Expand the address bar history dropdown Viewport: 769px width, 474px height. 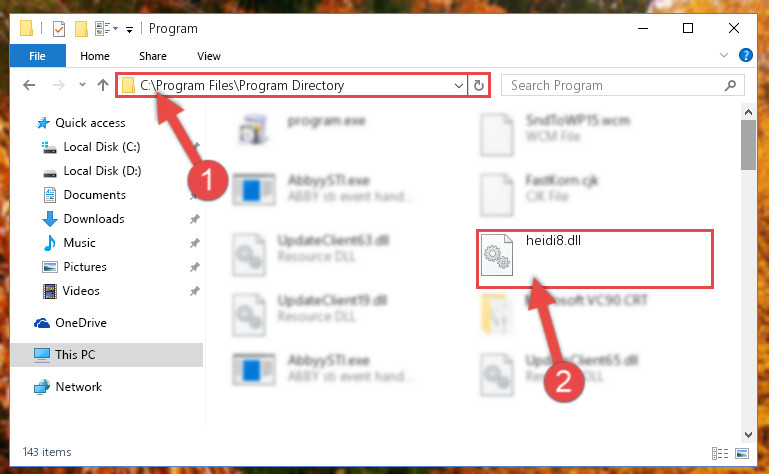click(x=459, y=85)
